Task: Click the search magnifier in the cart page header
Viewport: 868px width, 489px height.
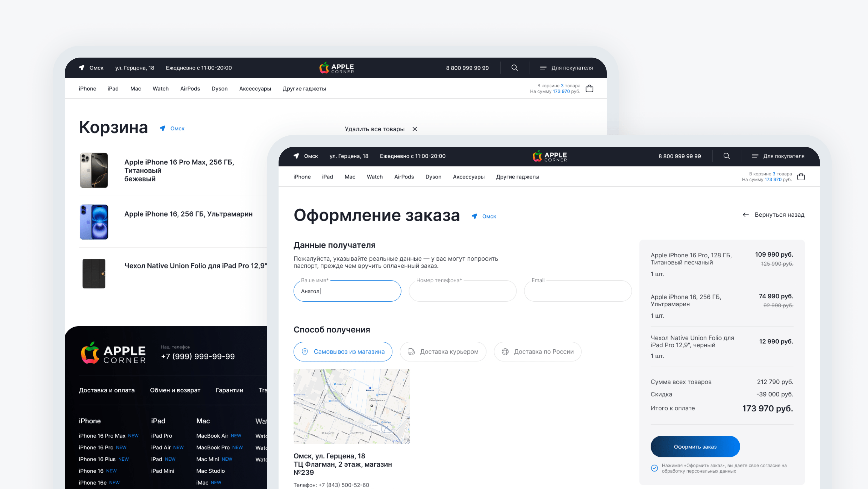Action: click(x=514, y=68)
